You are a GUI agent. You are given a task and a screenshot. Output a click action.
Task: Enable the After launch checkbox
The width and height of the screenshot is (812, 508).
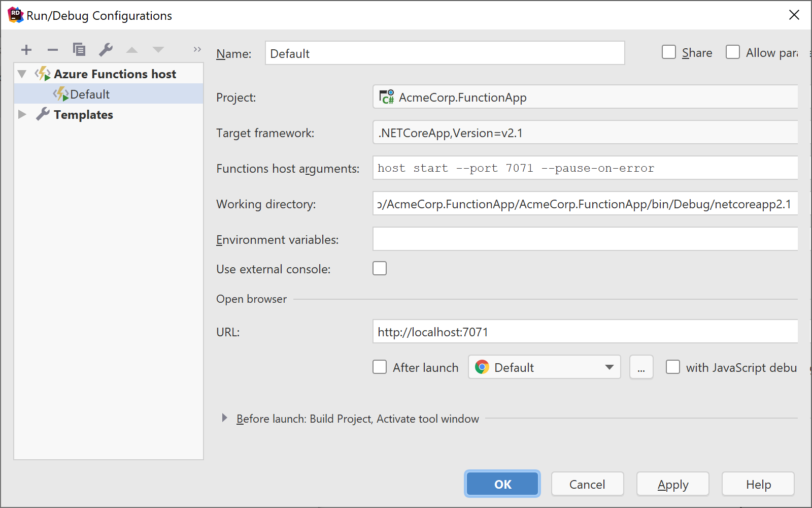click(380, 367)
